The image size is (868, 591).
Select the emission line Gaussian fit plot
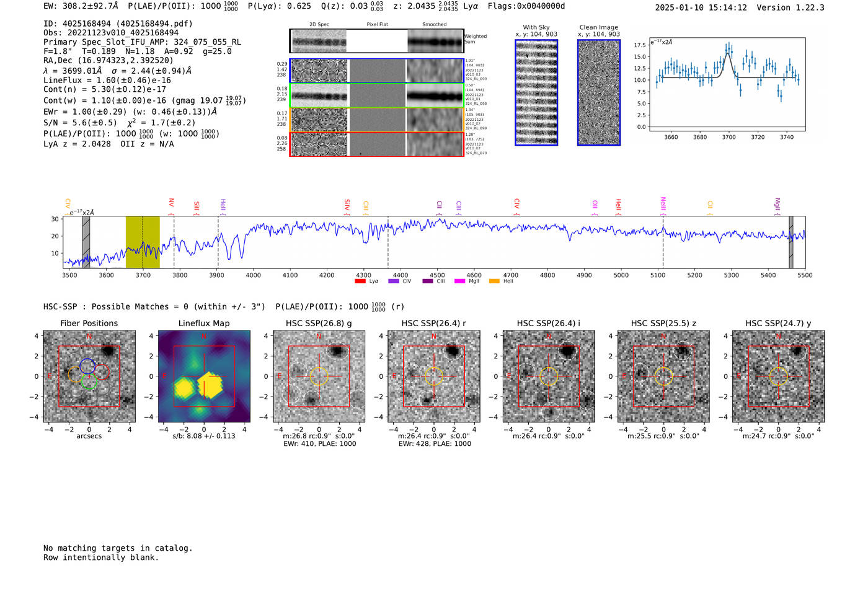tap(727, 84)
